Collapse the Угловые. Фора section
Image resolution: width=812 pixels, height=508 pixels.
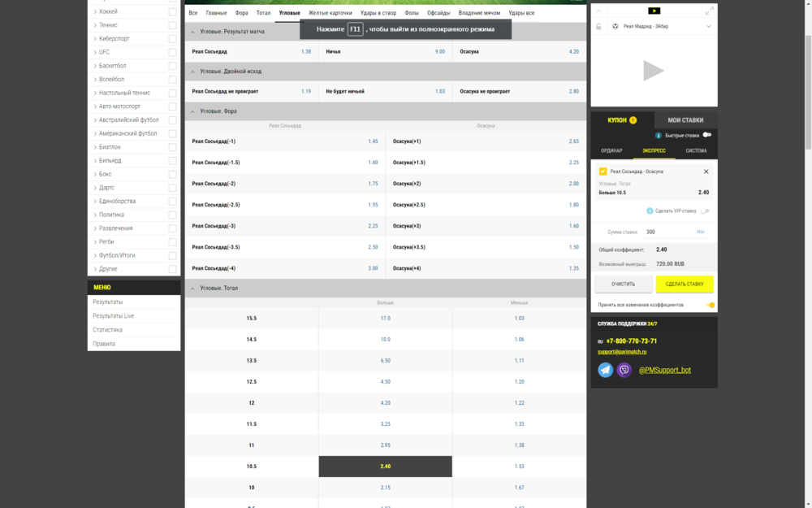coord(192,111)
